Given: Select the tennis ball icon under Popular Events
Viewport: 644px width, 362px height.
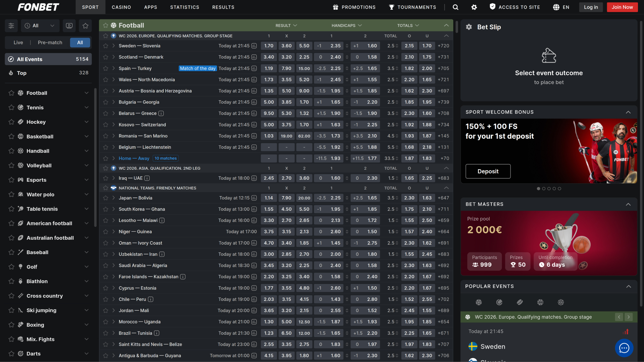Looking at the screenshot, I should [x=499, y=302].
